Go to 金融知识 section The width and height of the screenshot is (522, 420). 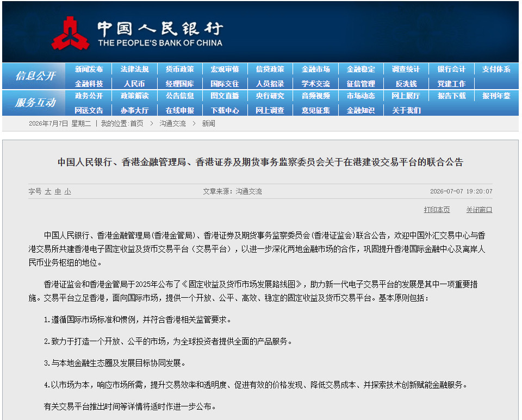coord(361,110)
